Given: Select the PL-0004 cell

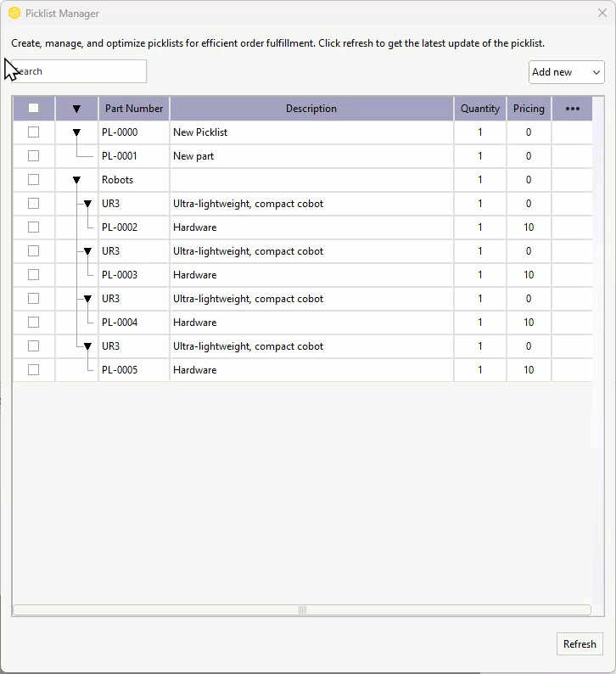Looking at the screenshot, I should 134,322.
